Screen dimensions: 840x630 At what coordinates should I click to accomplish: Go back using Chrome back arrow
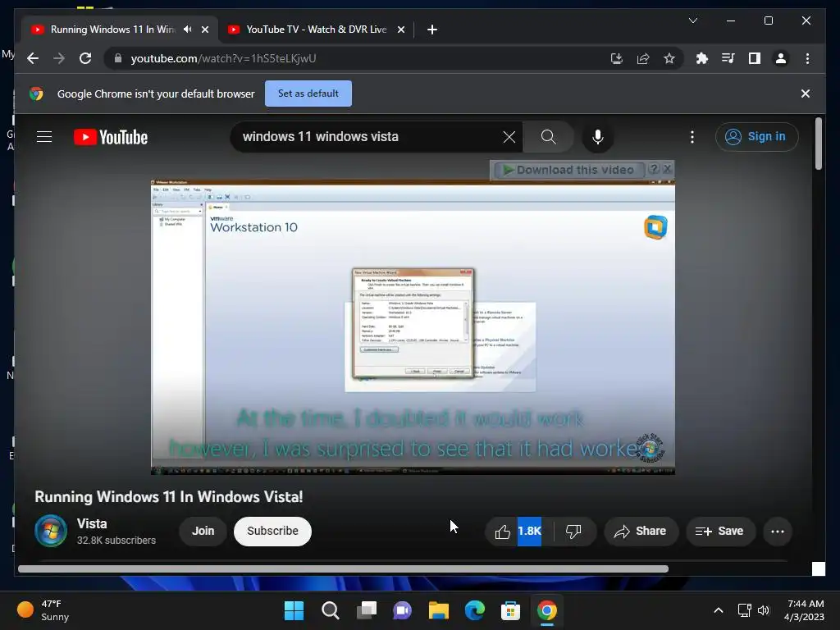(x=33, y=58)
